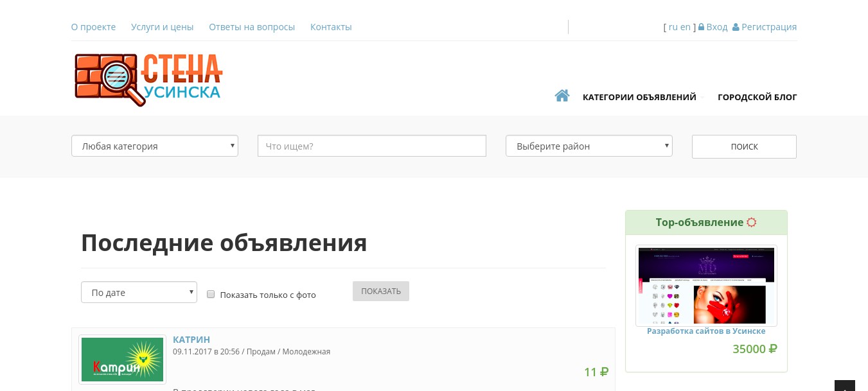Click the Вход login link
Screen dimensions: 868x391
pos(717,27)
